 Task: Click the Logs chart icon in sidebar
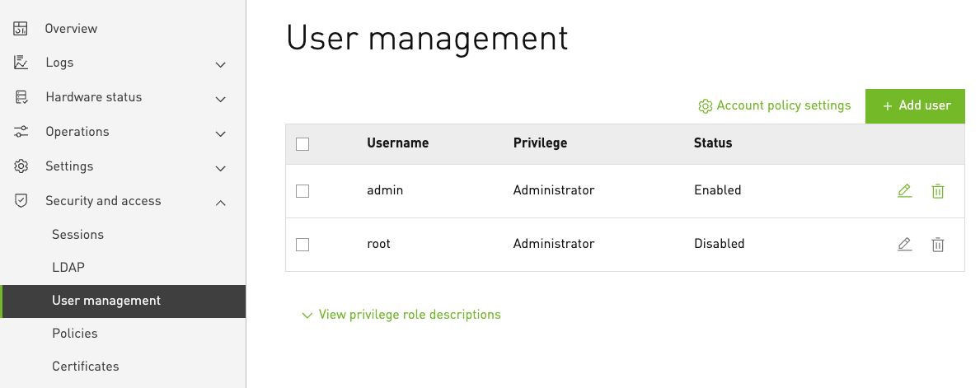pyautogui.click(x=21, y=63)
